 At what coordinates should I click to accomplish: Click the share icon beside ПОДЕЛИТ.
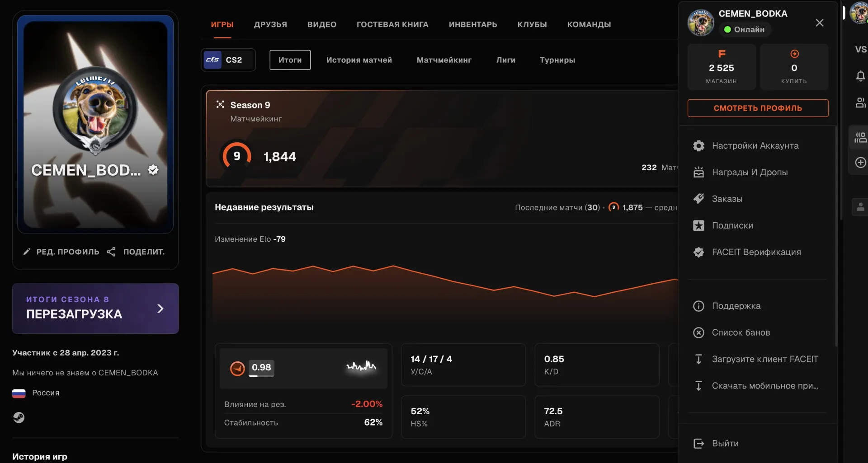click(x=111, y=252)
